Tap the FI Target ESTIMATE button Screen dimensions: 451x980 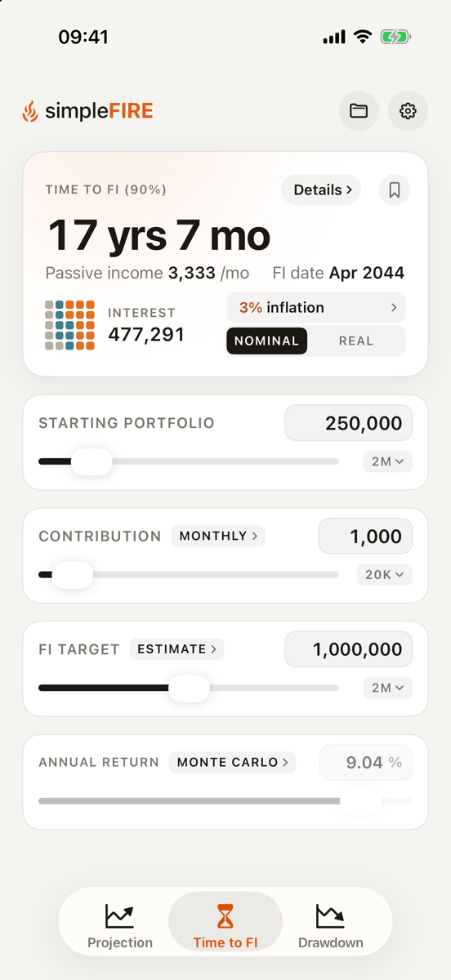tap(176, 649)
